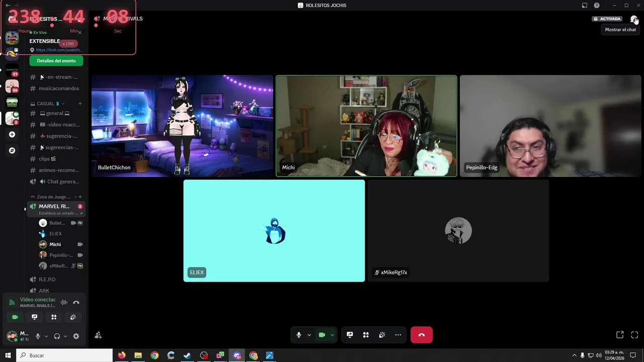Open microphone options chevron in call bar
Screen dimensions: 644x362
tap(309, 335)
